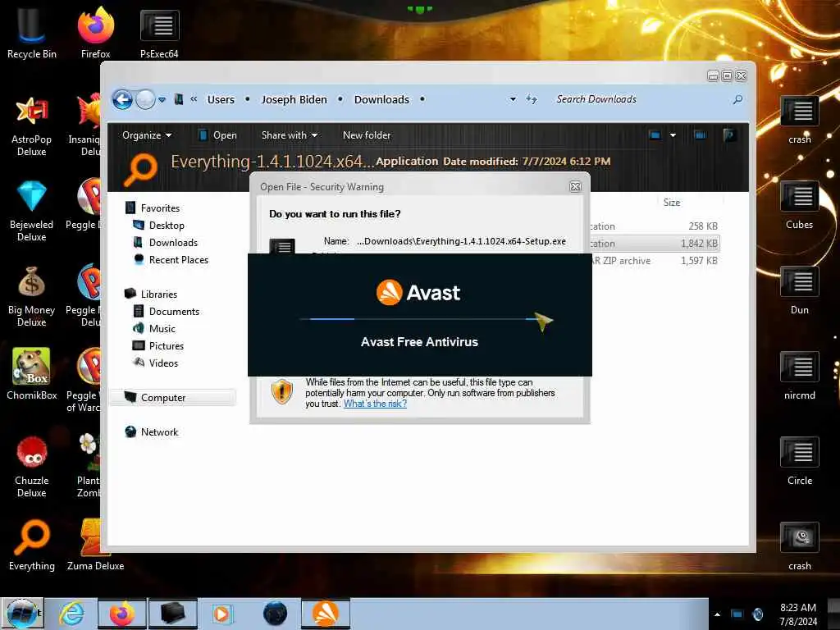The image size is (840, 630).
Task: Open the Everything desktop shortcut
Action: point(32,546)
